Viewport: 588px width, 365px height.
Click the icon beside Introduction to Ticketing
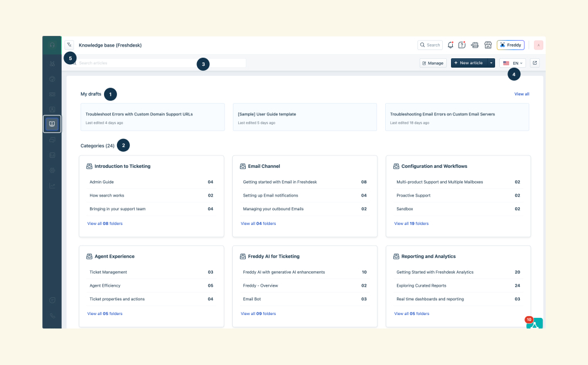click(x=89, y=166)
